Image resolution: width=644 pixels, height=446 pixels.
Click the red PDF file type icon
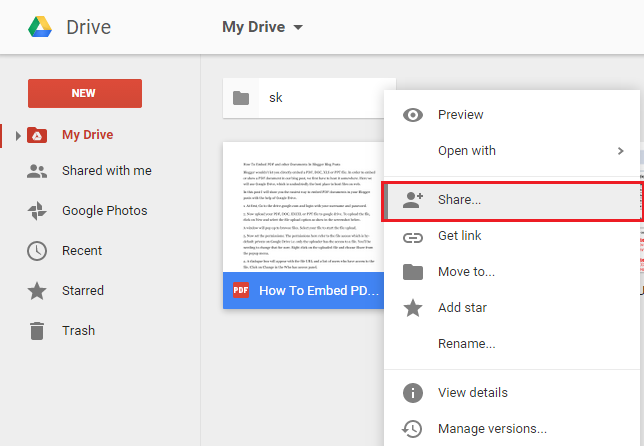click(x=241, y=290)
